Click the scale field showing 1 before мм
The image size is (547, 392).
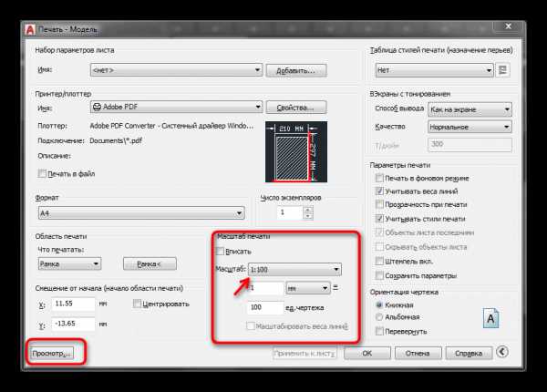(x=265, y=288)
